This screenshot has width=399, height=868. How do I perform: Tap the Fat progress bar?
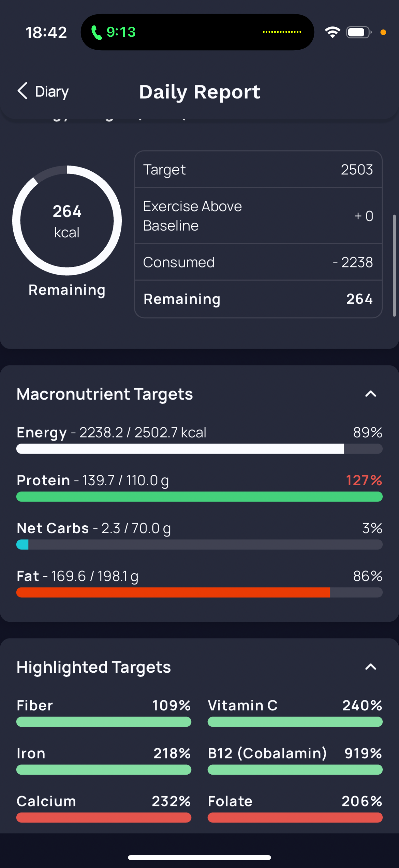click(x=199, y=592)
